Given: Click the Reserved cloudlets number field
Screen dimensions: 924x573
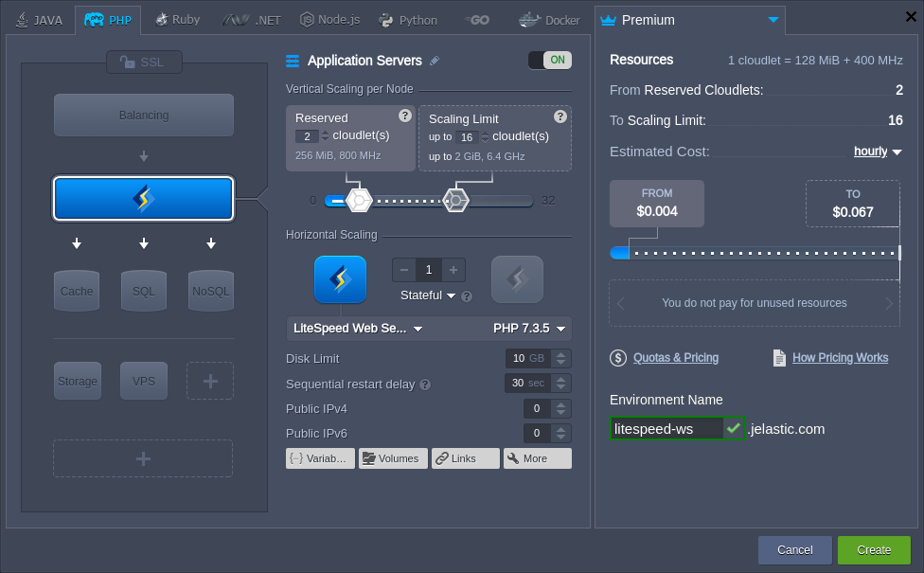Looking at the screenshot, I should pyautogui.click(x=307, y=136).
